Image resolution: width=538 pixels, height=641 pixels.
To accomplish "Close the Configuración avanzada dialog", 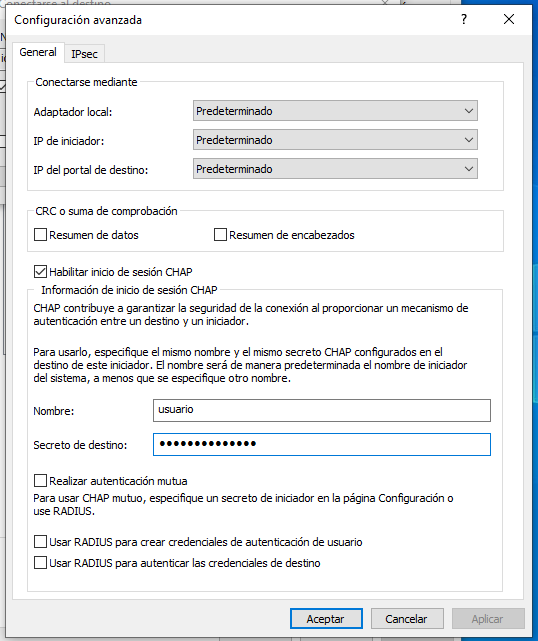I will coord(509,19).
